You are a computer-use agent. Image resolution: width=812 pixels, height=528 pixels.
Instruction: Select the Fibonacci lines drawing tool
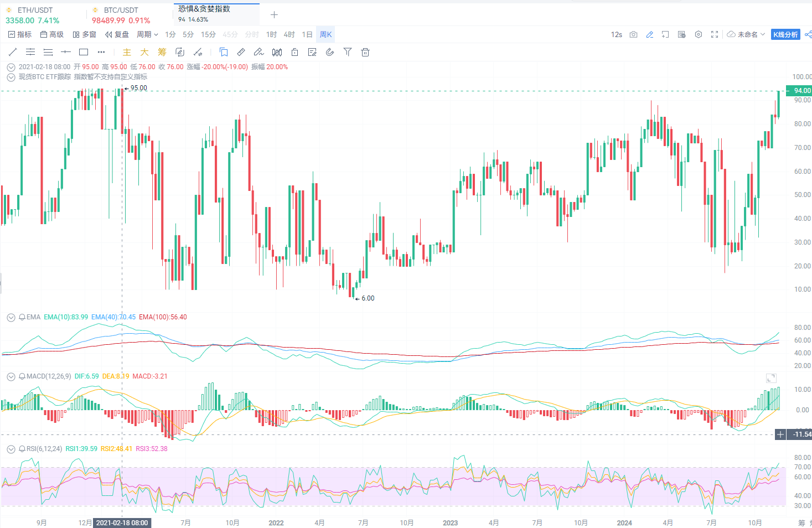pos(48,52)
